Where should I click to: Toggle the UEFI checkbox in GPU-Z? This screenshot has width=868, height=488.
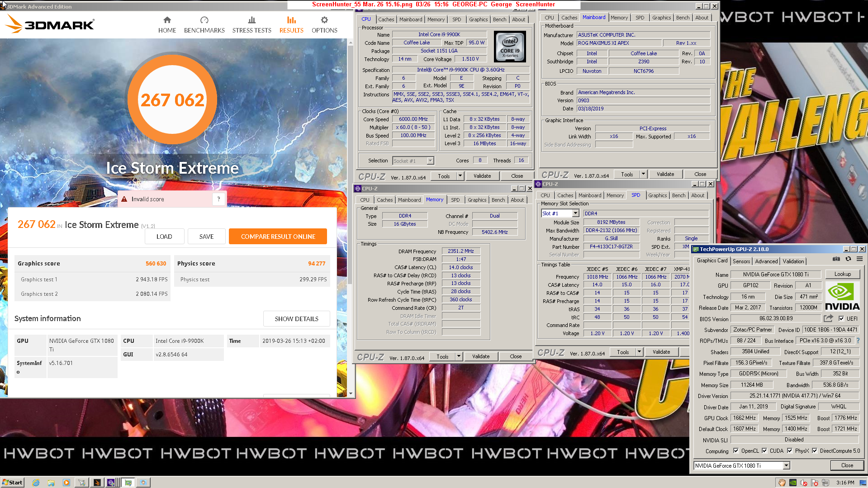[841, 318]
